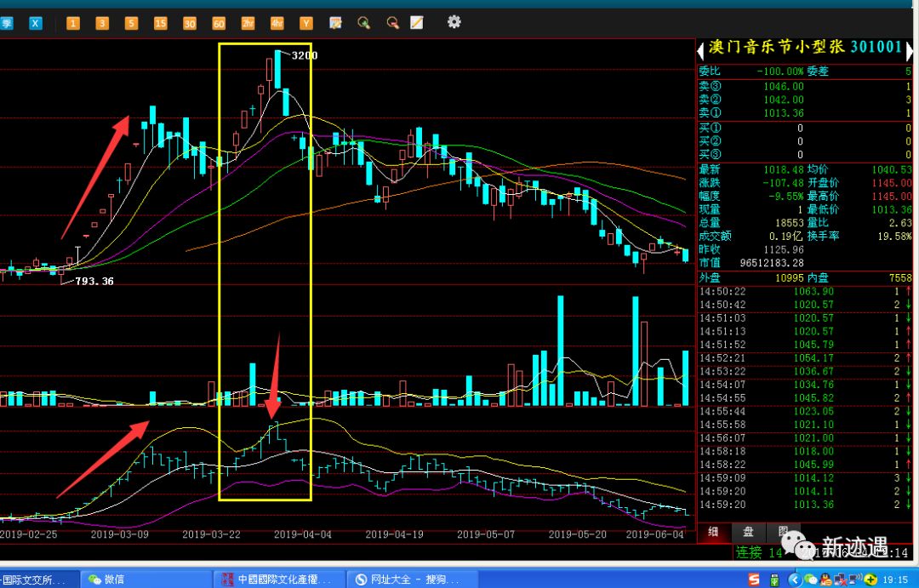Click the 连接 14 status indicator
Image resolution: width=919 pixels, height=588 pixels.
(759, 552)
